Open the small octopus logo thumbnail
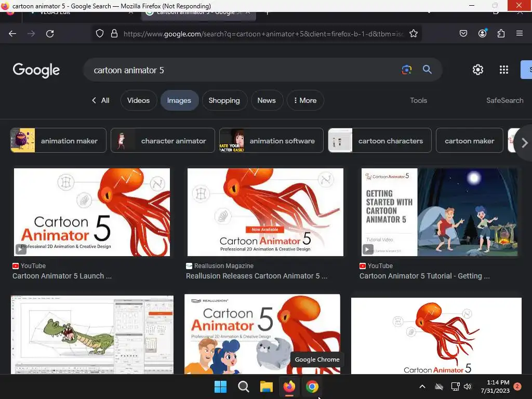 pyautogui.click(x=436, y=336)
